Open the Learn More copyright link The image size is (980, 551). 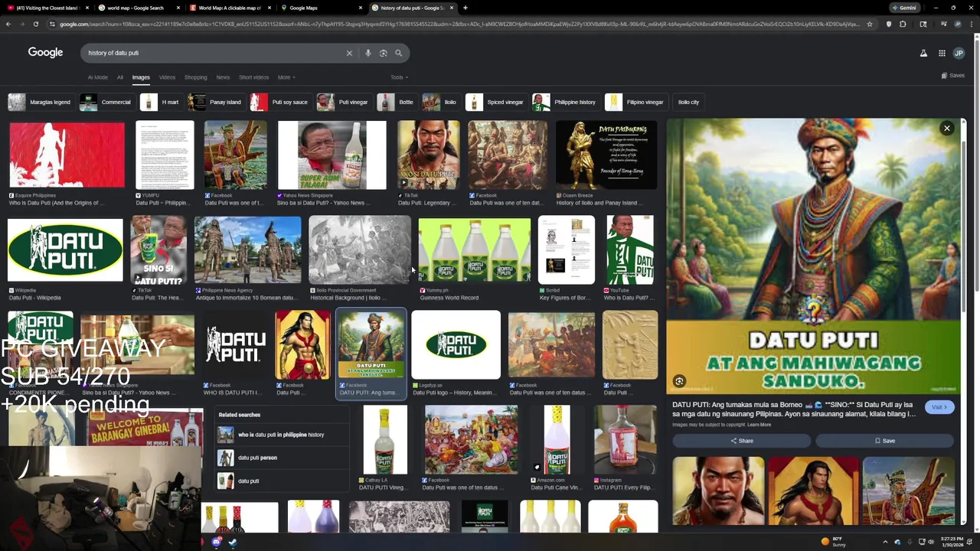[759, 425]
